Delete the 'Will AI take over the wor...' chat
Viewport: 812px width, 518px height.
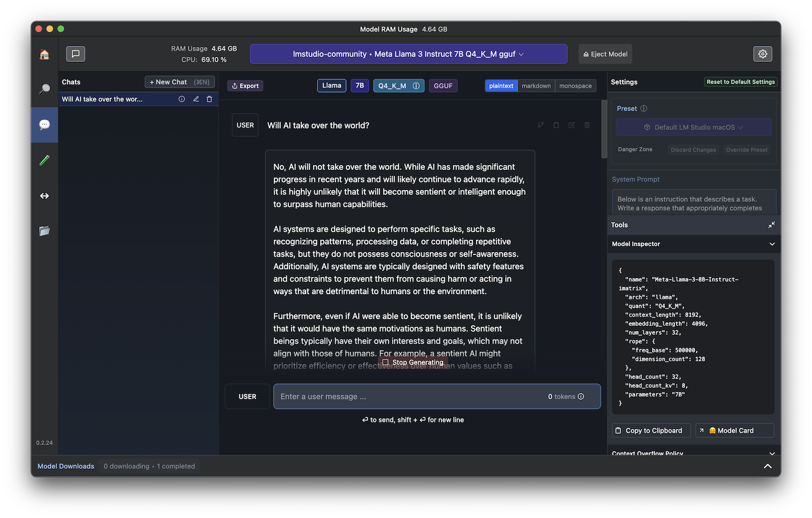pyautogui.click(x=209, y=99)
